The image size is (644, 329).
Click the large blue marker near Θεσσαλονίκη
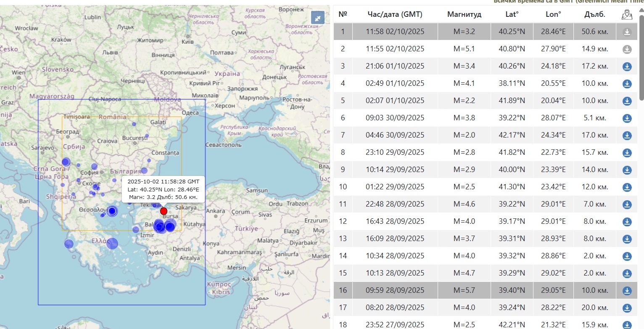(112, 211)
